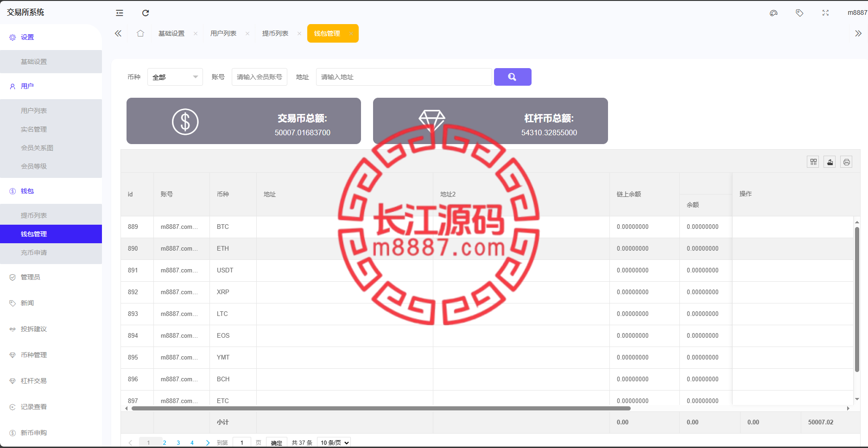Select 钱包管理 in the sidebar
The height and width of the screenshot is (448, 868).
pyautogui.click(x=51, y=234)
